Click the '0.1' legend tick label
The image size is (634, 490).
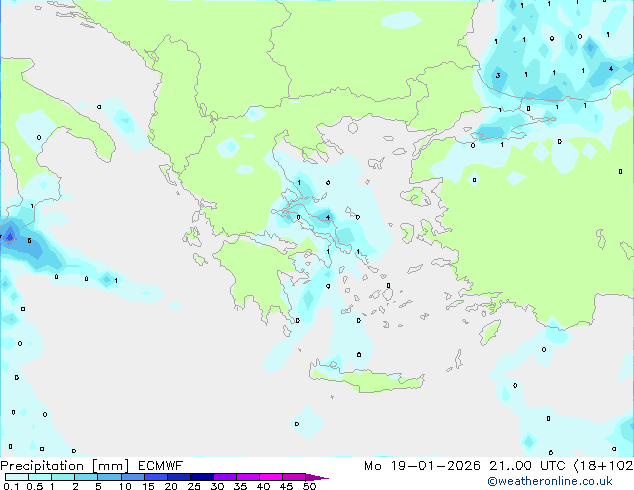(11, 486)
